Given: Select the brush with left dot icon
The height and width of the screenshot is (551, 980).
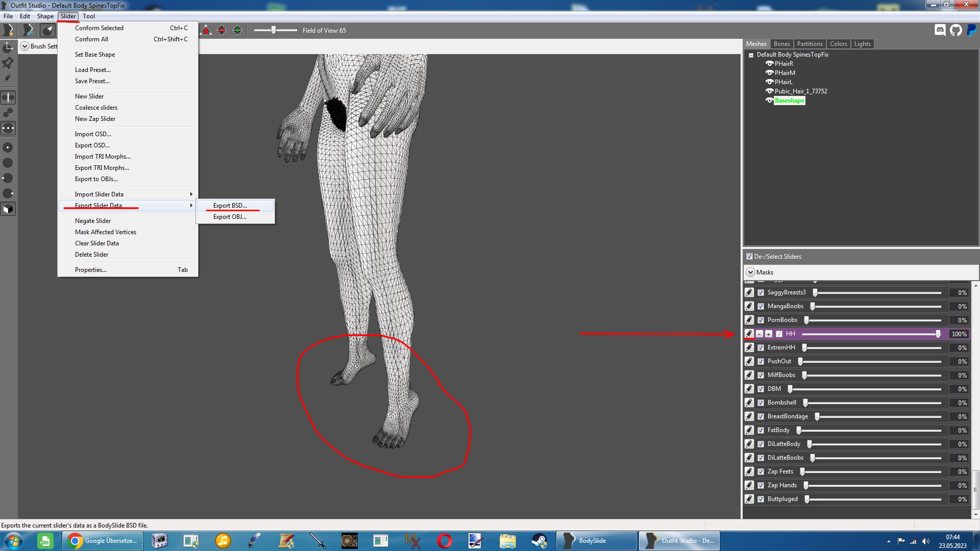Looking at the screenshot, I should 8,178.
